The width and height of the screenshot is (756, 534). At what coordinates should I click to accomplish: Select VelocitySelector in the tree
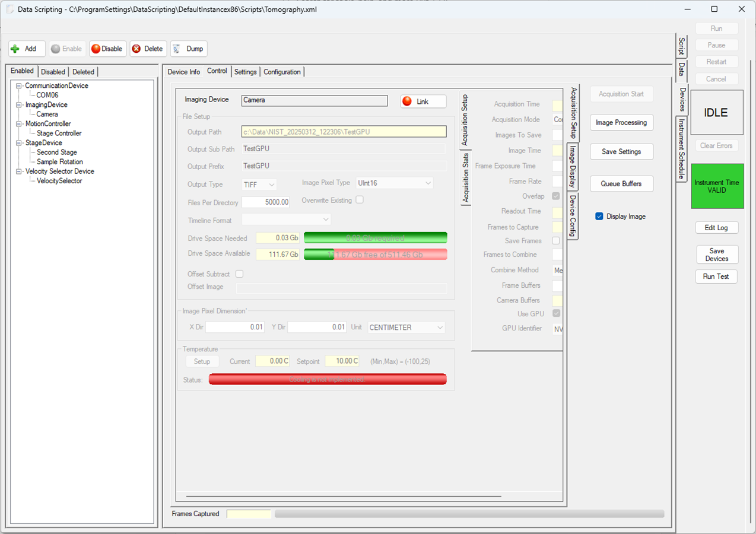[x=59, y=181]
